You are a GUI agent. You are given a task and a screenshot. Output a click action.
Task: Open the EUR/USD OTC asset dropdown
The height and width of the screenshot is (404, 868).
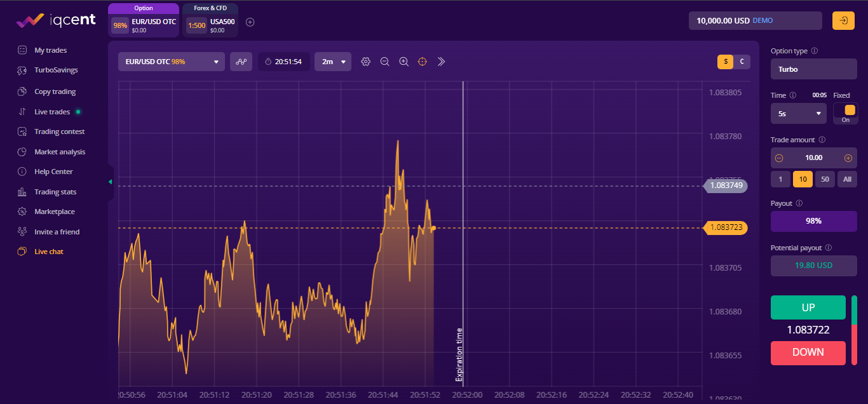tap(172, 62)
